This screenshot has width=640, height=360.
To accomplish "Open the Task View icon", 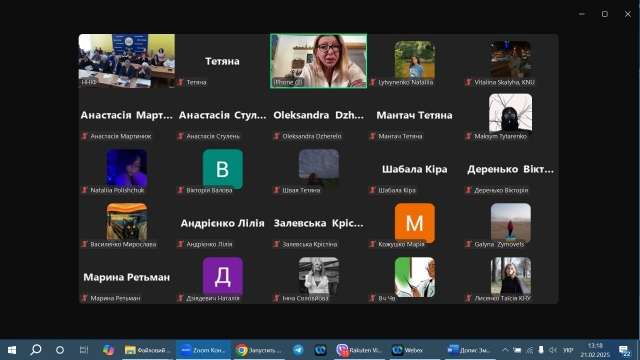I will (84, 350).
